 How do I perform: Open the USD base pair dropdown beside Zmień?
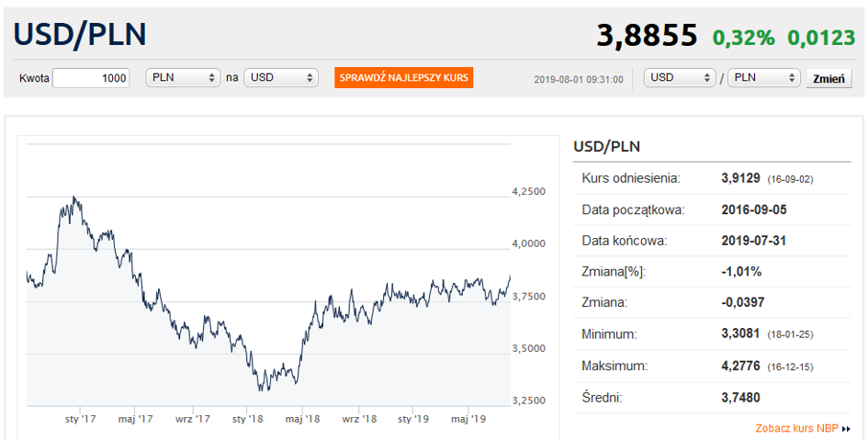(681, 77)
